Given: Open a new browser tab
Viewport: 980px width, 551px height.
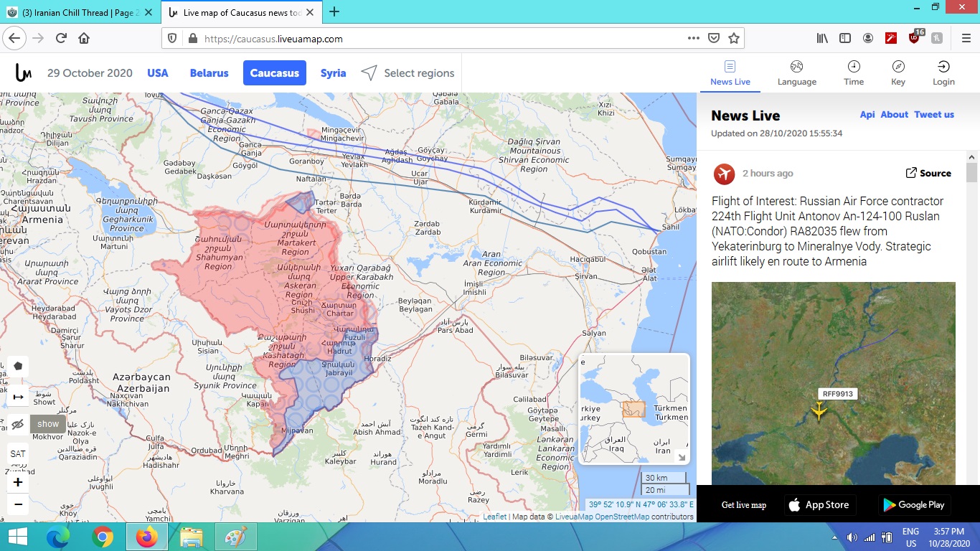Looking at the screenshot, I should coord(334,11).
